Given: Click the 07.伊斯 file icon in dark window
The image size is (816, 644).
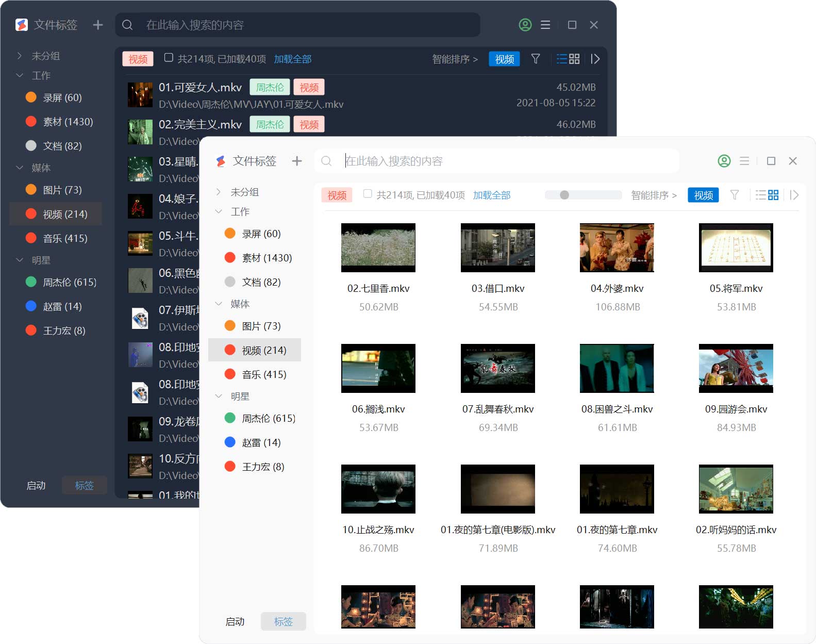Looking at the screenshot, I should pos(140,318).
